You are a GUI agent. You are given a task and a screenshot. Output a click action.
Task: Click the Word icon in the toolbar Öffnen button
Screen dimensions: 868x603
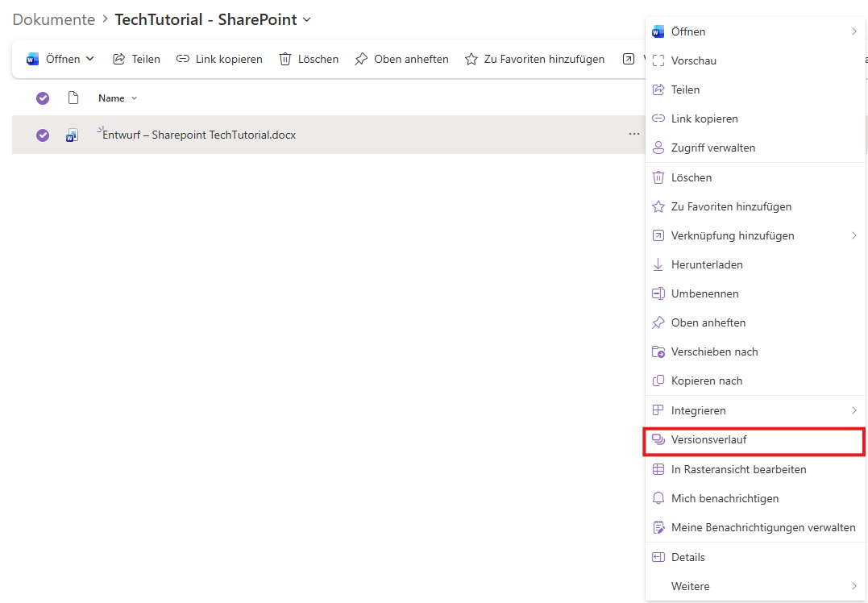(x=33, y=59)
